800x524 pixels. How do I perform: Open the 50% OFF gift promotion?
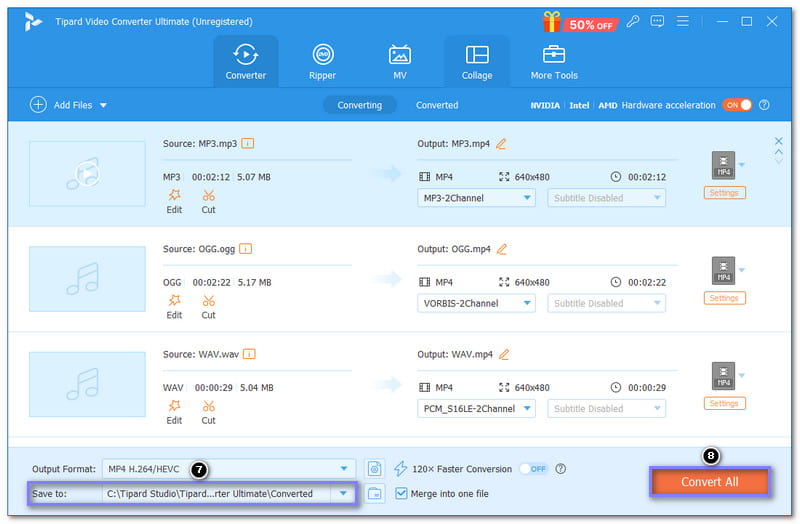(x=580, y=22)
